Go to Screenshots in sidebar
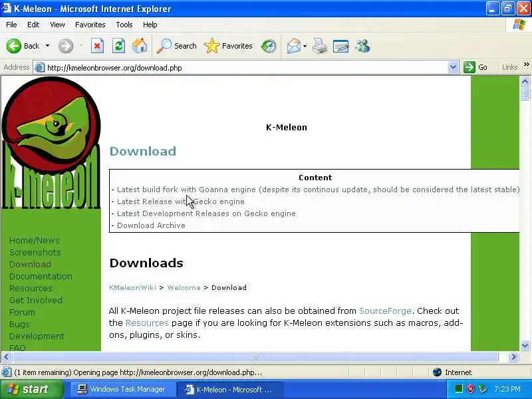This screenshot has width=532, height=399. point(35,253)
